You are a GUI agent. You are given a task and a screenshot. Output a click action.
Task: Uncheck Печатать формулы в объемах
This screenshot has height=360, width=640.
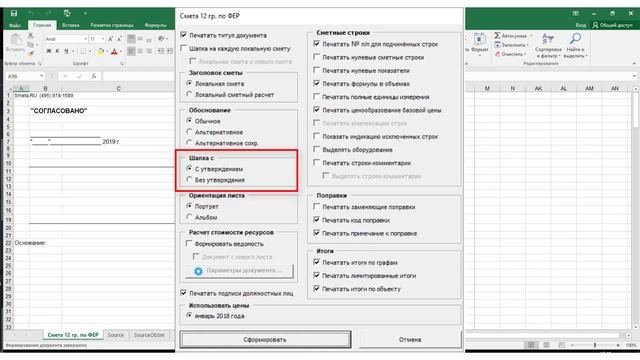pyautogui.click(x=317, y=83)
